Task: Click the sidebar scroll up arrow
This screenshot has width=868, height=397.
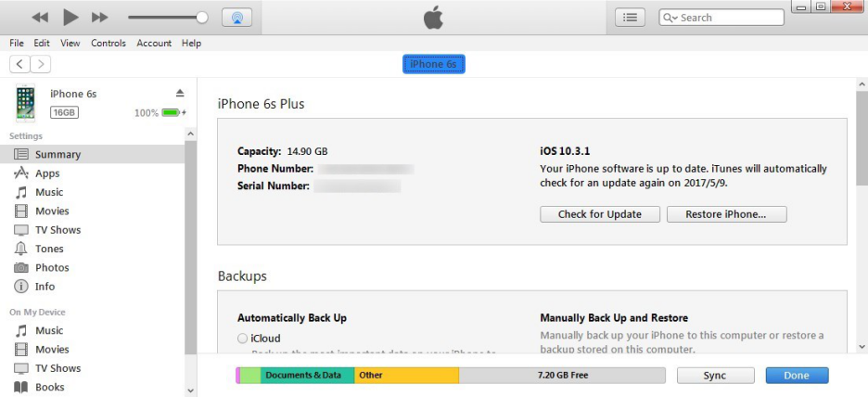Action: coord(190,134)
